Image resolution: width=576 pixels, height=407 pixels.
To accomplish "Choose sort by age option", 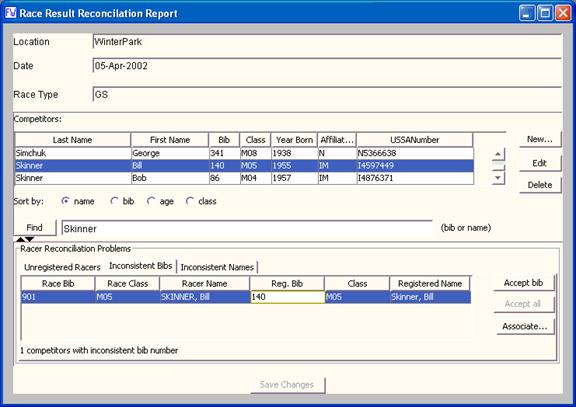I will click(151, 201).
